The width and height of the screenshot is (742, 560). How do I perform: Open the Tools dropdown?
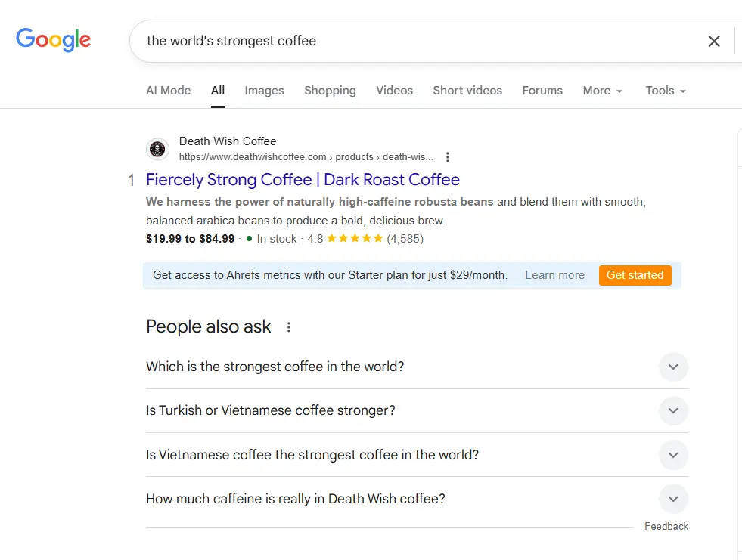pos(664,90)
